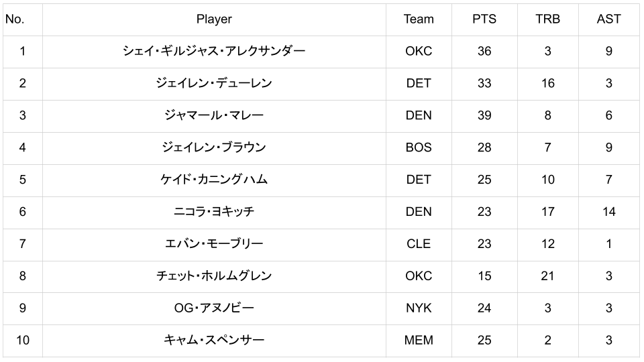
Task: Click the No. column header
Action: click(15, 19)
